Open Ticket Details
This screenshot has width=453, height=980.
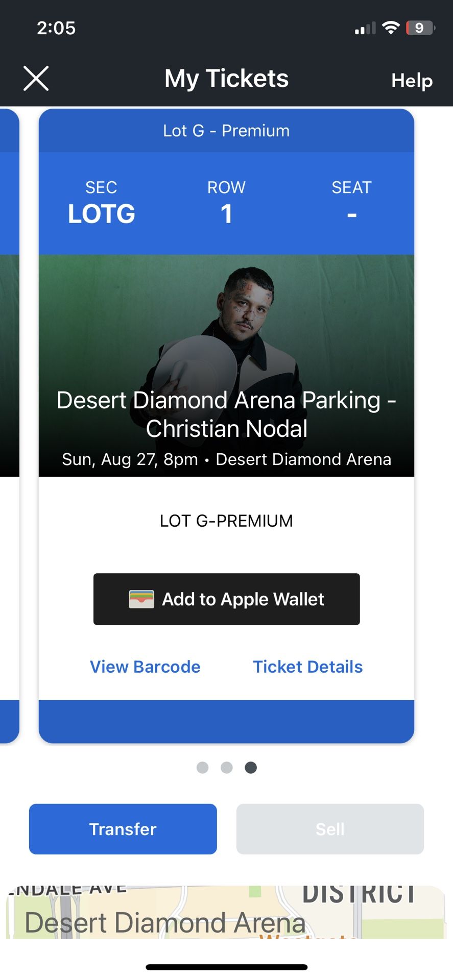coord(308,667)
